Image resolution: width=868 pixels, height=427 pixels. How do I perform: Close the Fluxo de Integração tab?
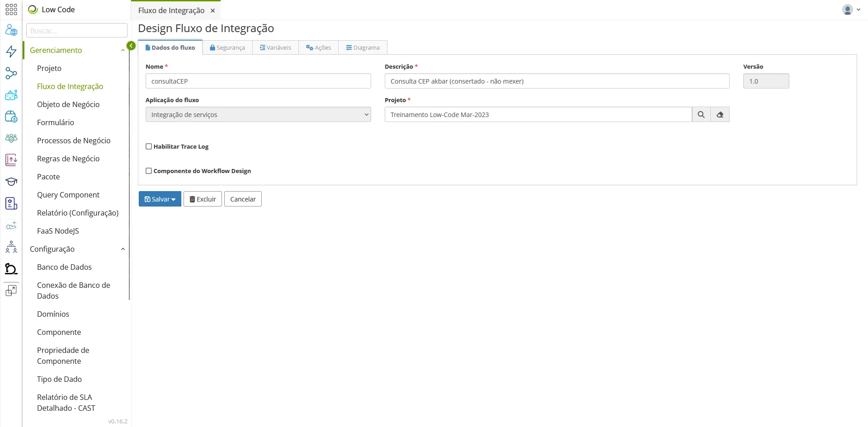point(212,11)
